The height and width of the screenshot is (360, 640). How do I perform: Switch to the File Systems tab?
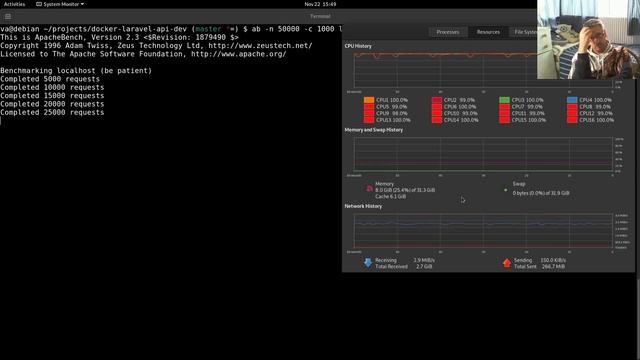525,32
